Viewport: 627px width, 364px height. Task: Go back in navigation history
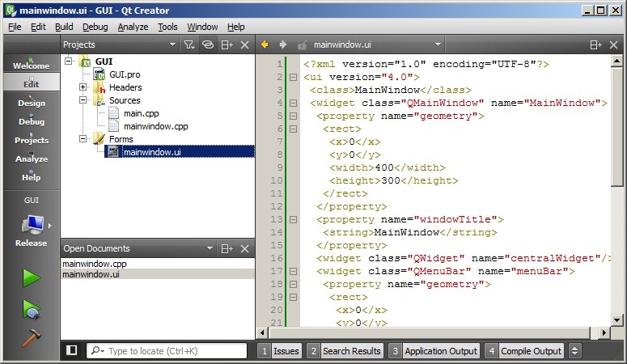coord(265,44)
